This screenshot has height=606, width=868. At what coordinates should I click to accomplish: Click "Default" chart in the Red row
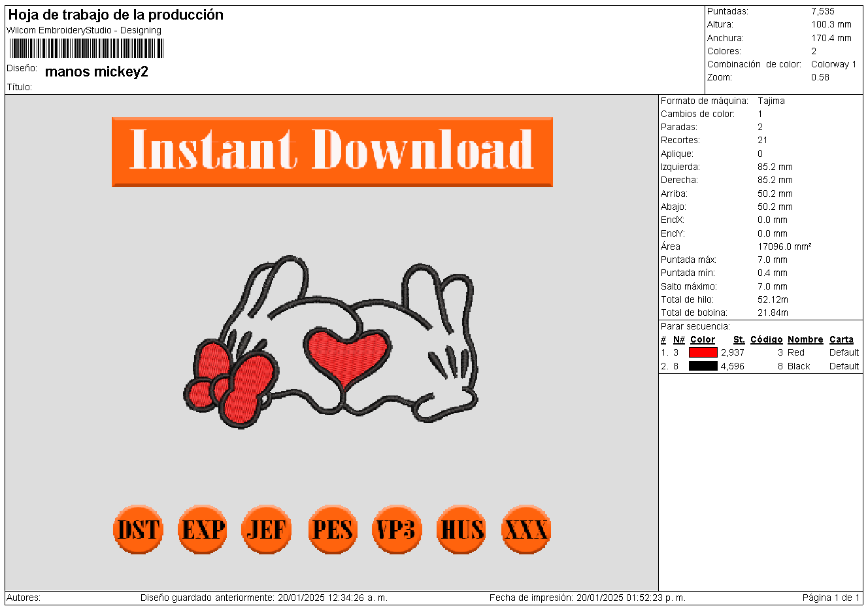[844, 352]
